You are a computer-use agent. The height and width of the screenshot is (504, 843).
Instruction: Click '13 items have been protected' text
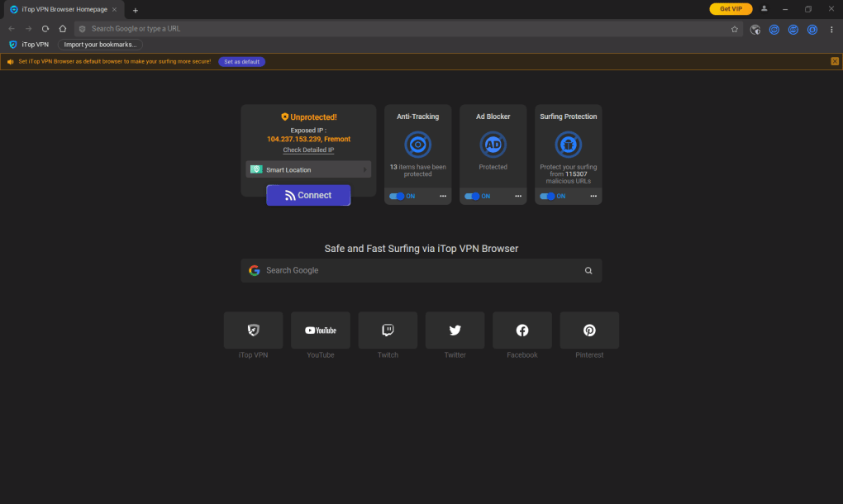(417, 170)
